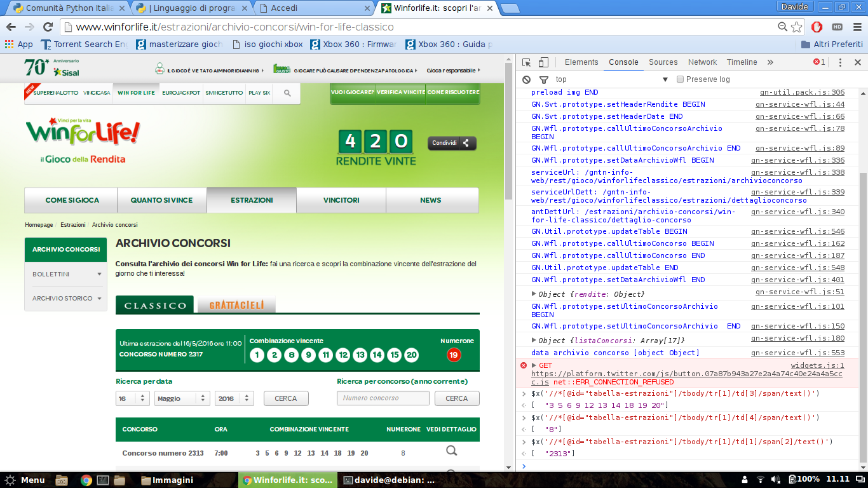Click the Numero concorso input field

tap(383, 398)
